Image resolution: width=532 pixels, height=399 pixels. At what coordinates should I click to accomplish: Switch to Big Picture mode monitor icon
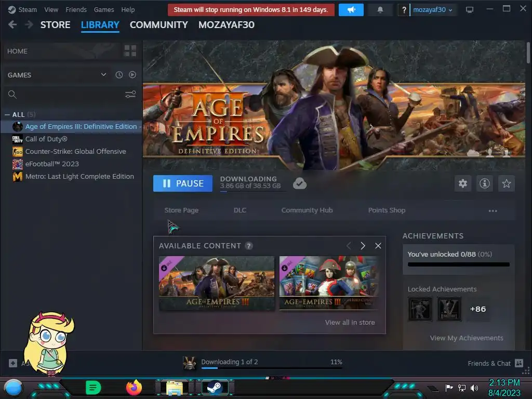click(470, 9)
